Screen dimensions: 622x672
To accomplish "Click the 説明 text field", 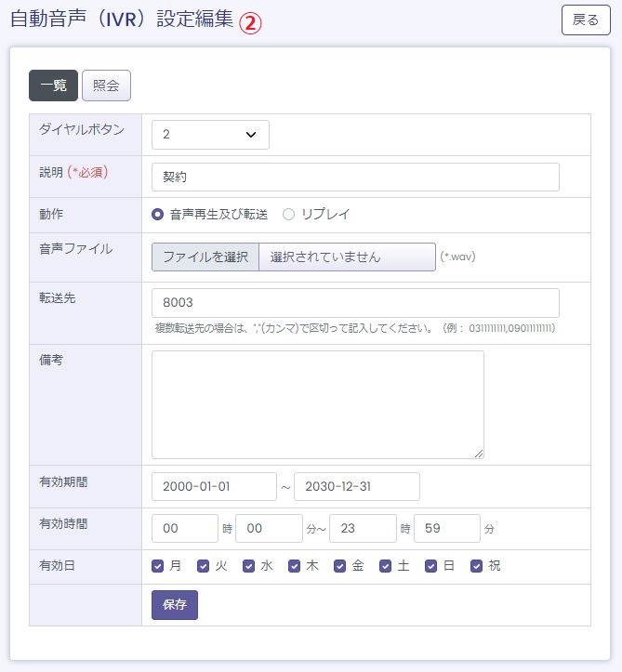I will 355,178.
